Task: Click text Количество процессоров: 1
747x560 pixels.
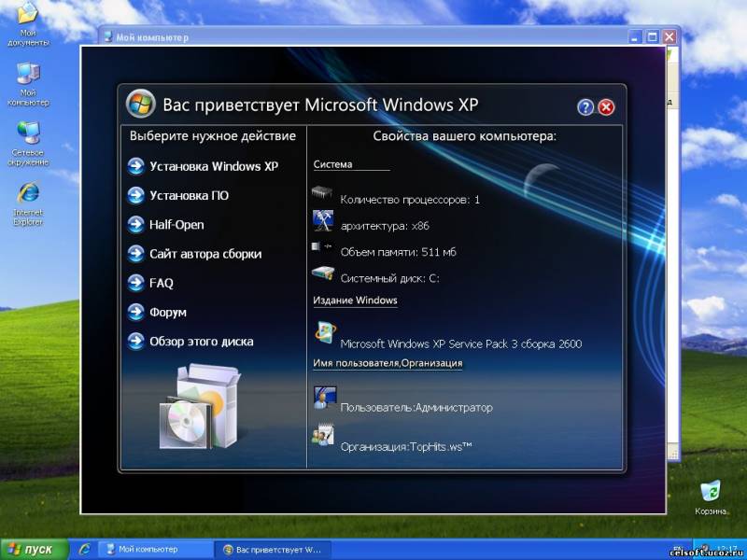Action: pos(410,200)
